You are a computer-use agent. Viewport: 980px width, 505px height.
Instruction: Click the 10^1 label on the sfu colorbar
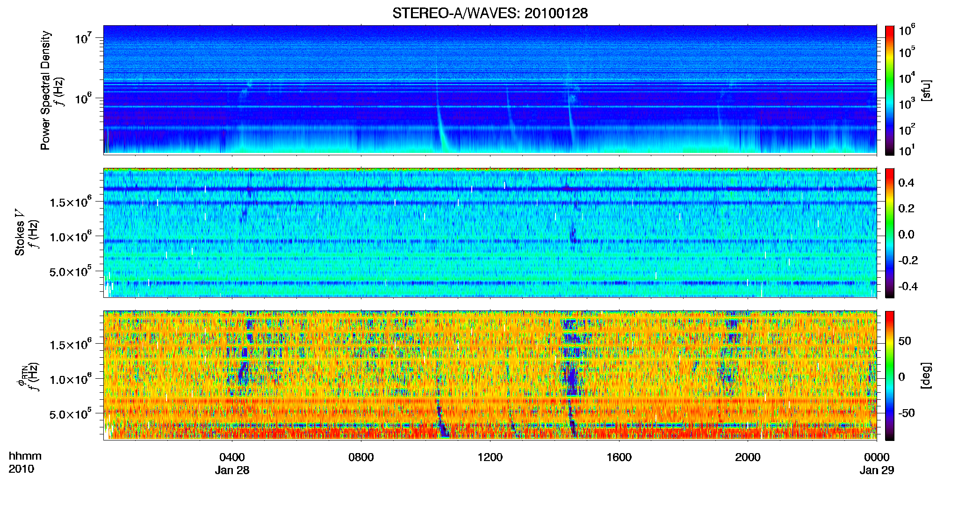tap(907, 150)
